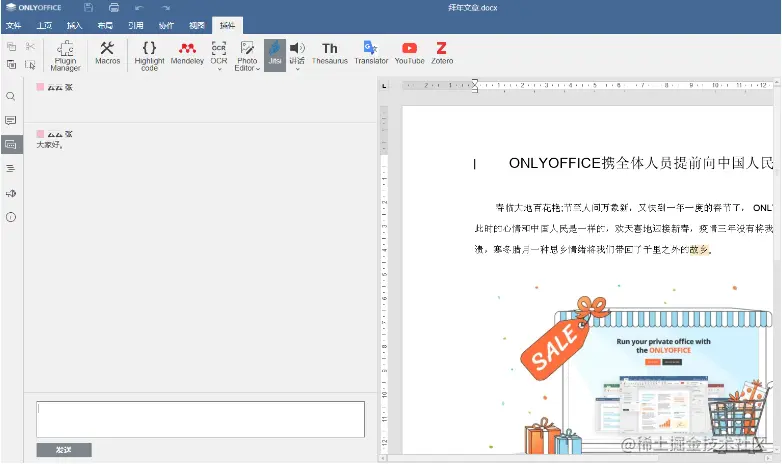Click the Redo arrow in title bar
This screenshot has height=468, width=782.
[x=166, y=7]
